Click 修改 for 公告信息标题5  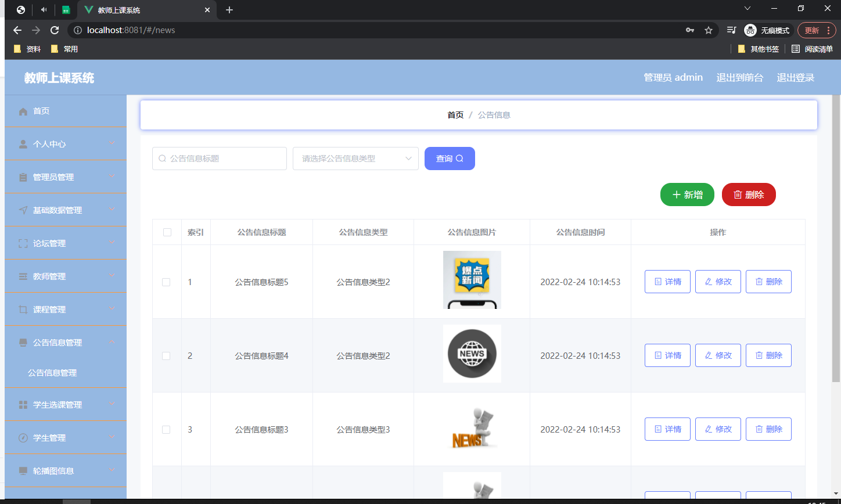[718, 282]
